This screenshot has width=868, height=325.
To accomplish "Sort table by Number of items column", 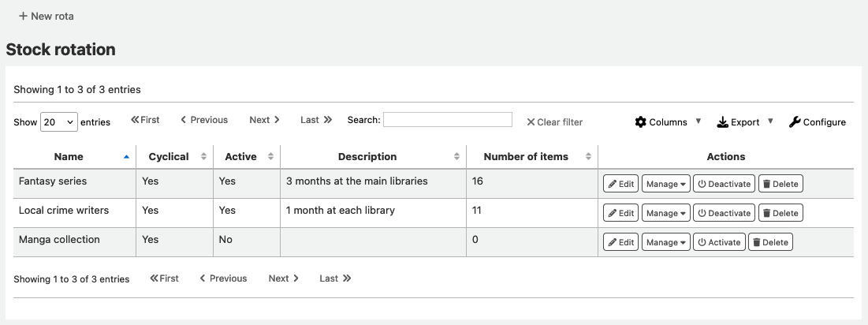I will pyautogui.click(x=526, y=156).
